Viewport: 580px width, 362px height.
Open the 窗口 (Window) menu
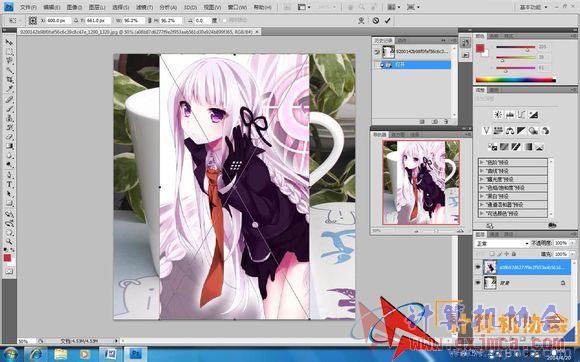(237, 7)
